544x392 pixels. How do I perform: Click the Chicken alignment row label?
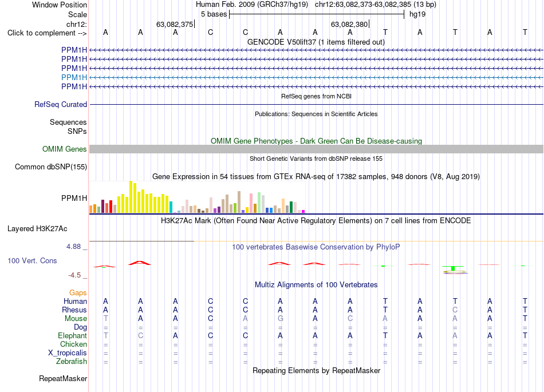click(x=73, y=344)
